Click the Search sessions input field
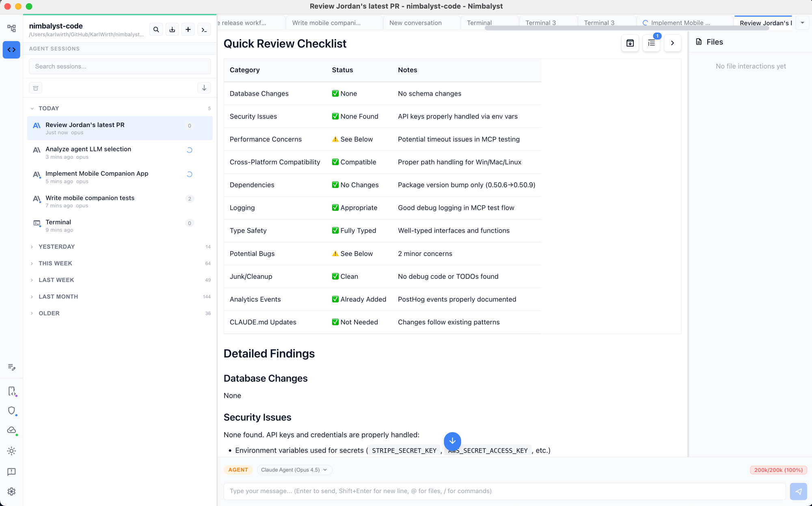Screen dimensions: 812x506 click(119, 66)
